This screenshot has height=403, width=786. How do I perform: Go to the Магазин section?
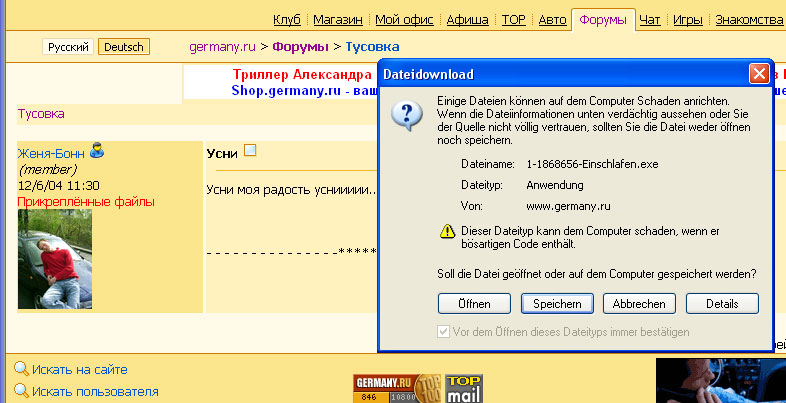pos(338,20)
